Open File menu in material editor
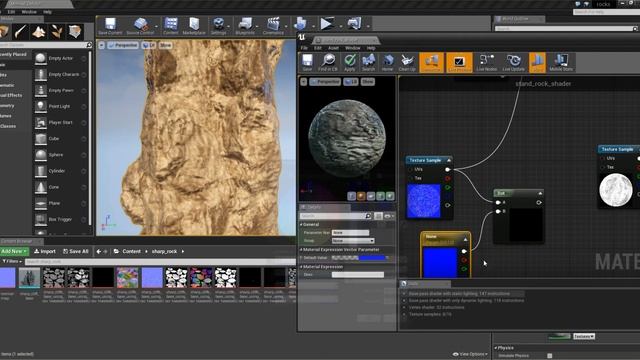The image size is (640, 360). point(304,48)
